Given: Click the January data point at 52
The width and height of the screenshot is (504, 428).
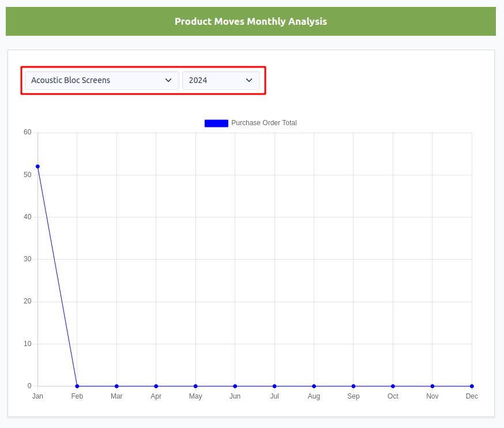Looking at the screenshot, I should click(x=37, y=167).
